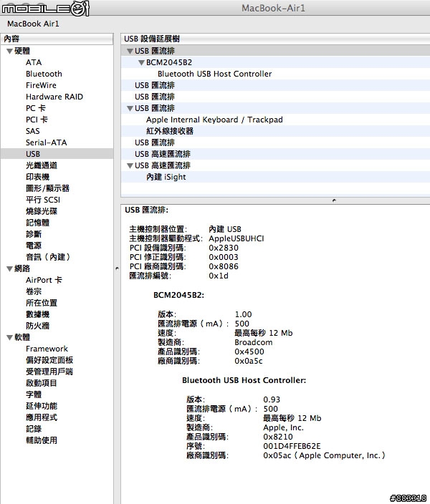Open 記錄 logs category
Screen dimensions: 430x504
[34, 429]
